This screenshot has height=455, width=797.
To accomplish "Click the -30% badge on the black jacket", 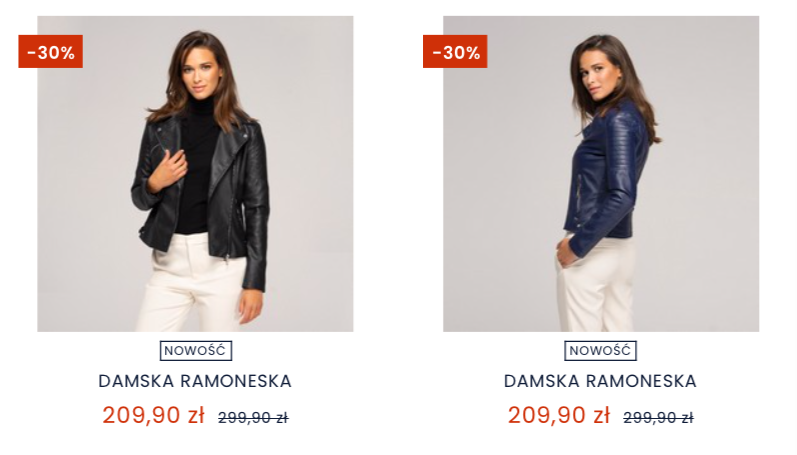I will [x=51, y=52].
